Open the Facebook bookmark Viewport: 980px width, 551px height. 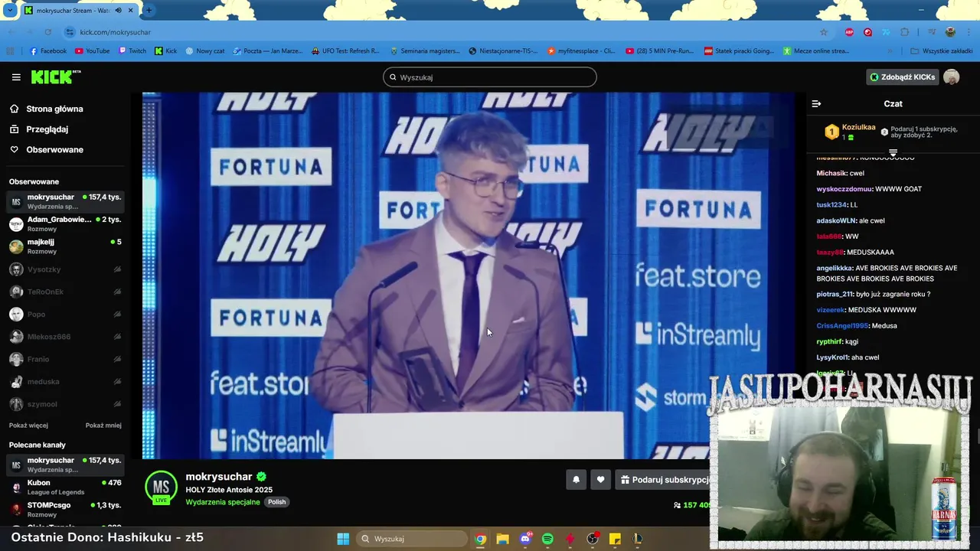click(48, 51)
